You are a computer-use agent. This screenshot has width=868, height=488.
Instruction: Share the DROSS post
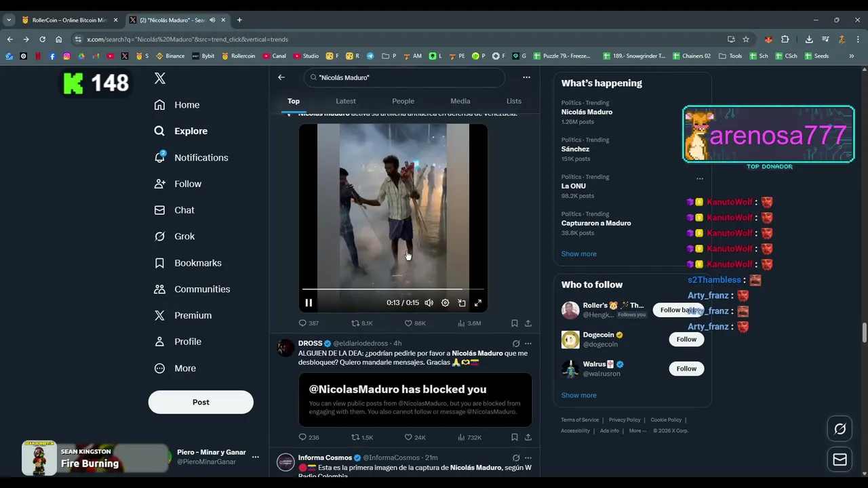(528, 437)
